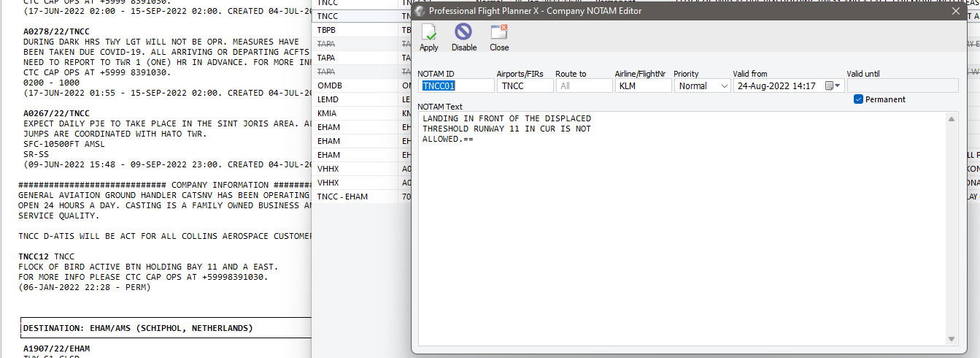Click the TNCC D-ATIS WILL BE ACT line

pos(165,237)
